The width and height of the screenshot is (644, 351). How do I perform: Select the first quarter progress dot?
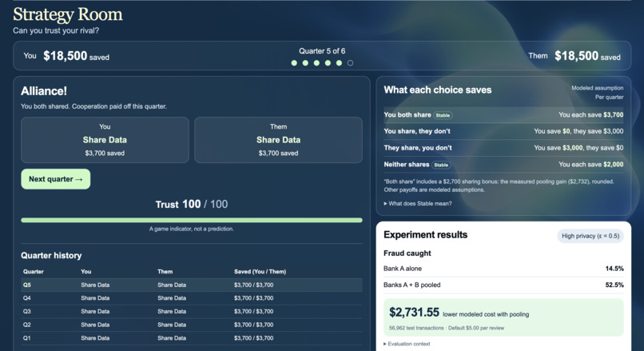tap(294, 63)
